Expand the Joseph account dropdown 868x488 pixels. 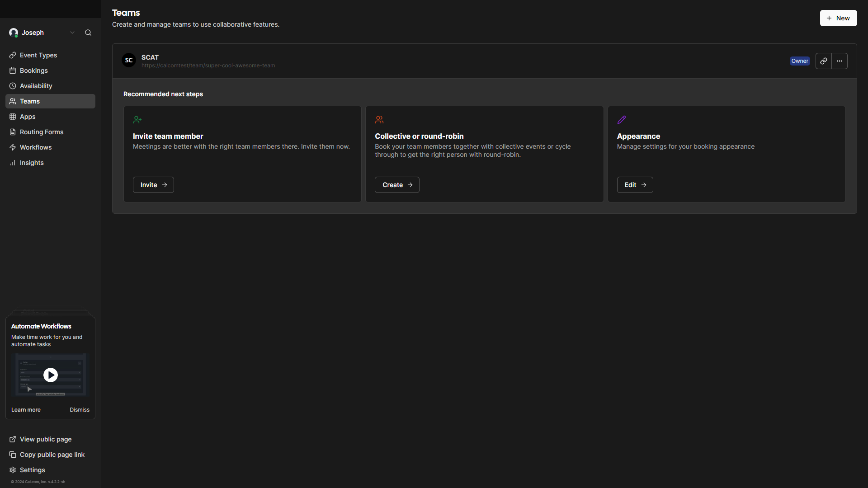coord(72,32)
